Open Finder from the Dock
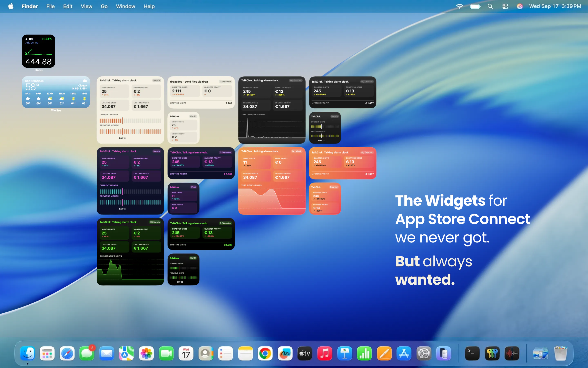The height and width of the screenshot is (368, 588). [x=27, y=353]
